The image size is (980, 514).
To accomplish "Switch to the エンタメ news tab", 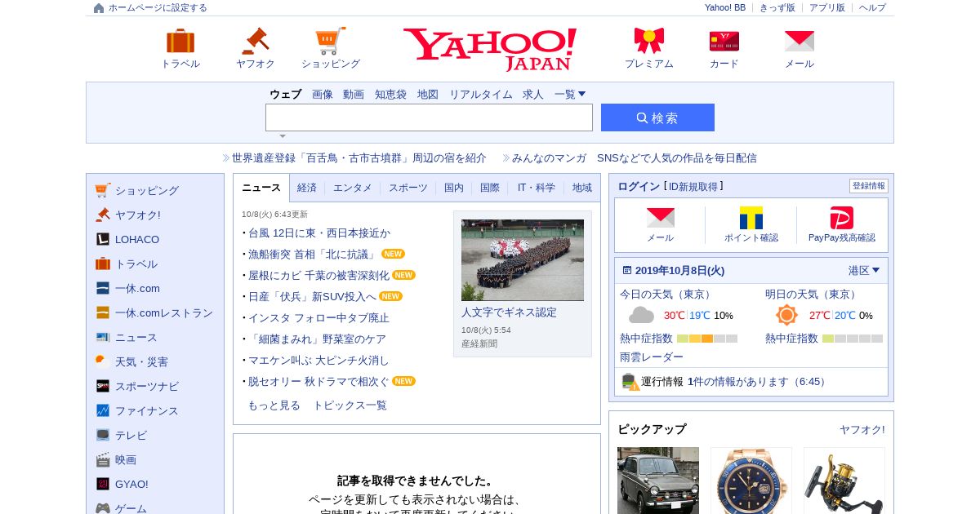I will [x=353, y=188].
